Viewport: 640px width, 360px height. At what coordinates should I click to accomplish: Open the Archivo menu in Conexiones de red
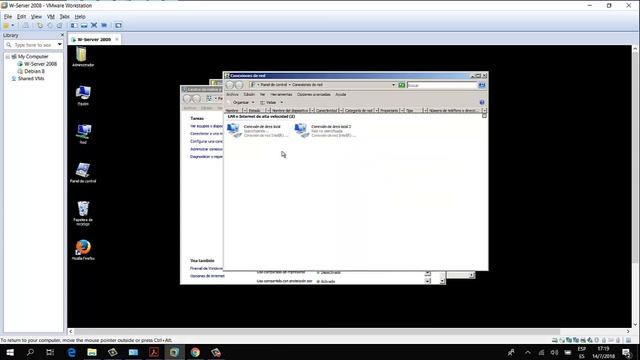click(x=232, y=95)
